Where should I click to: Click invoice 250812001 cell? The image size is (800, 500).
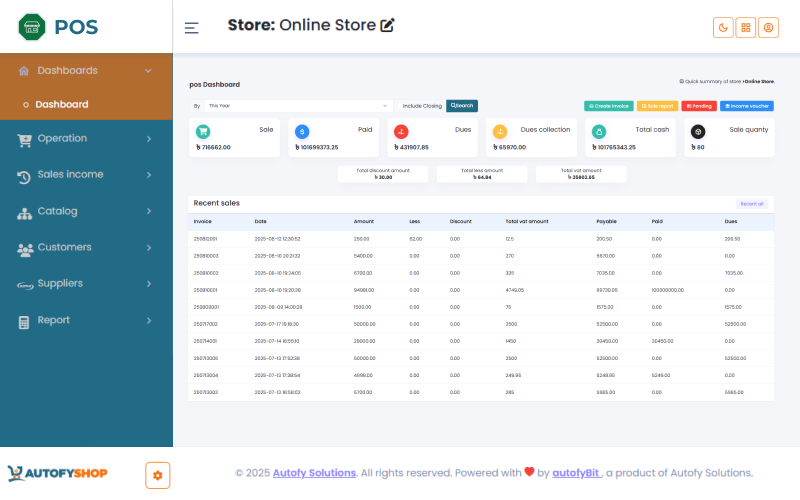(x=206, y=239)
